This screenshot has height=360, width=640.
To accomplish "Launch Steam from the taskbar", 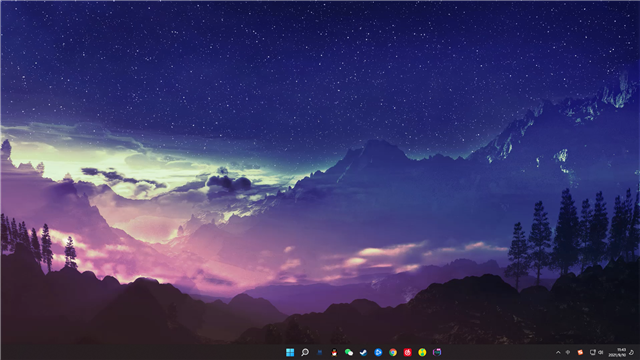I will pyautogui.click(x=363, y=352).
